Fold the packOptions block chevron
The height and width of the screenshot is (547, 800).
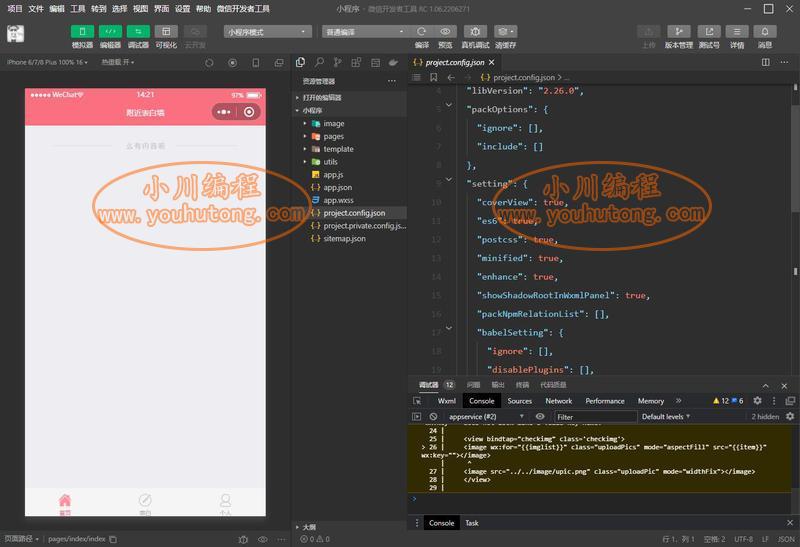(449, 105)
